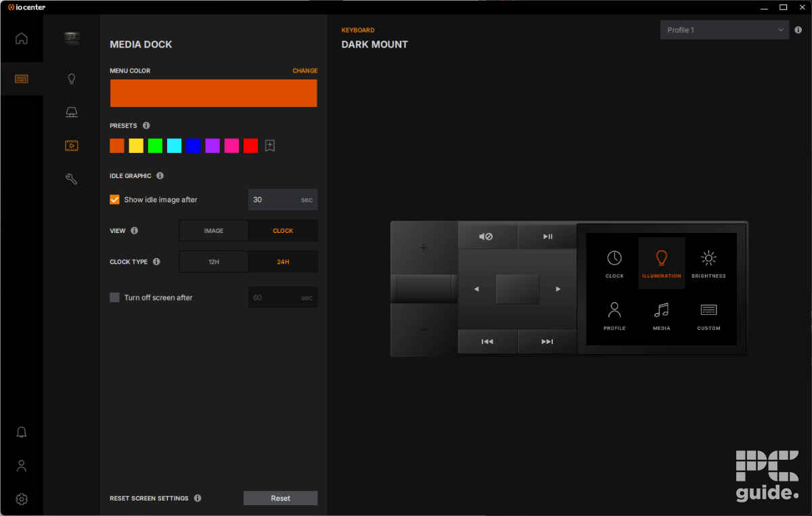Image resolution: width=812 pixels, height=516 pixels.
Task: Click the Reset Screen Settings info icon
Action: (x=198, y=498)
